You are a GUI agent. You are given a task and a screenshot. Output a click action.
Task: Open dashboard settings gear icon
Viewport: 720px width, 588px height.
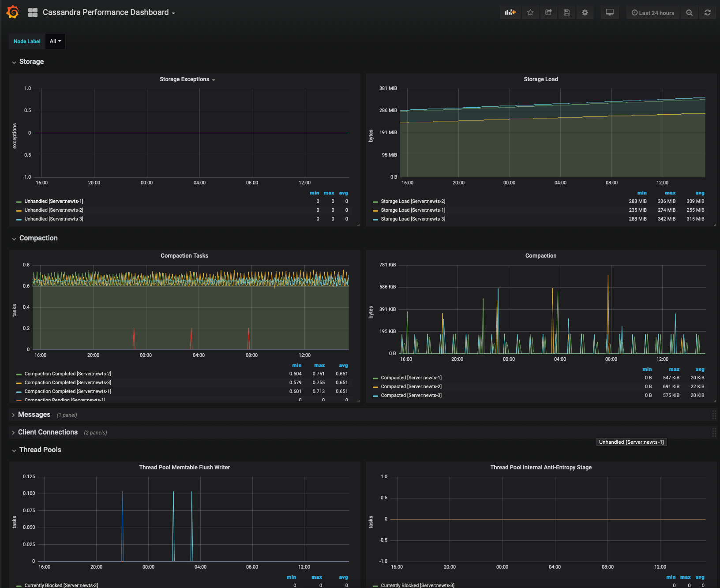click(585, 13)
